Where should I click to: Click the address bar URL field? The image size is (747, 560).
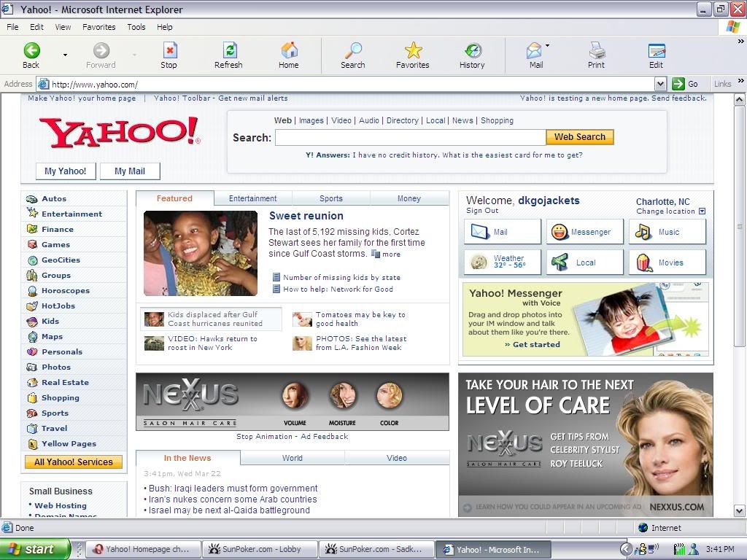coord(352,85)
